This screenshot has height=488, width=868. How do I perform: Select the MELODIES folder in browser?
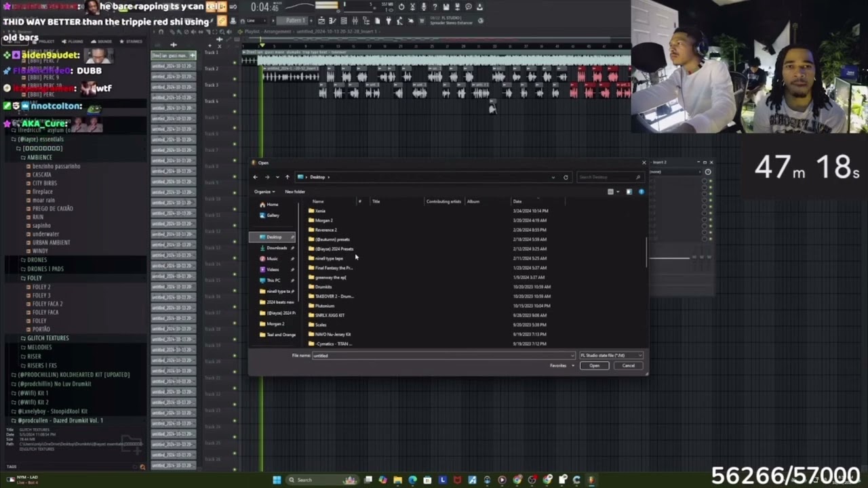click(x=39, y=348)
